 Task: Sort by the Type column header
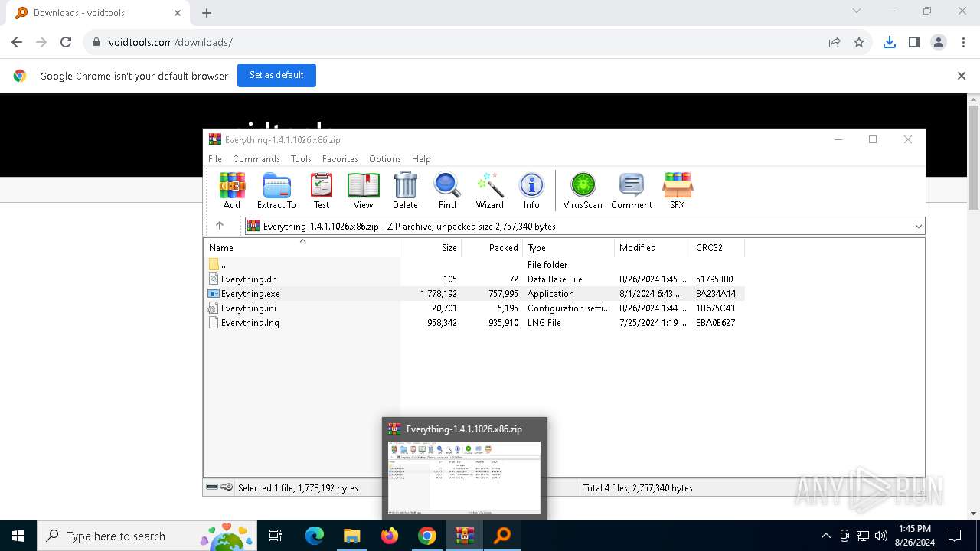[x=569, y=248]
